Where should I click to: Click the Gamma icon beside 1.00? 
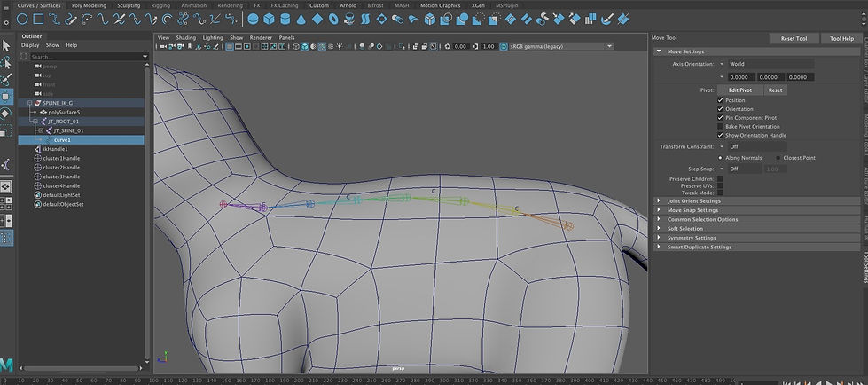(x=475, y=46)
